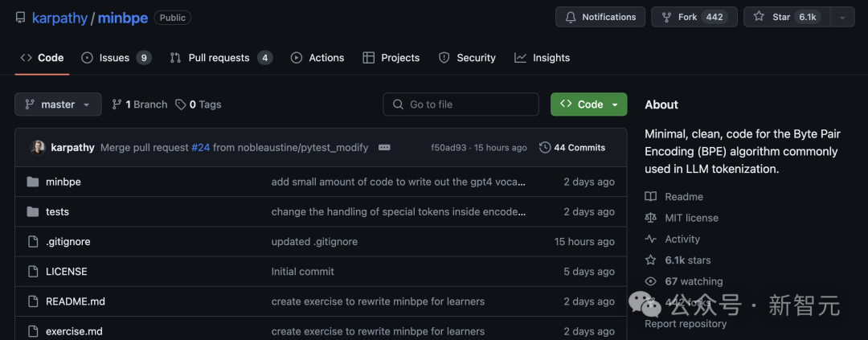Viewport: 868px width, 340px height.
Task: Open the 'updated .gitignore' commit message
Action: (x=314, y=241)
